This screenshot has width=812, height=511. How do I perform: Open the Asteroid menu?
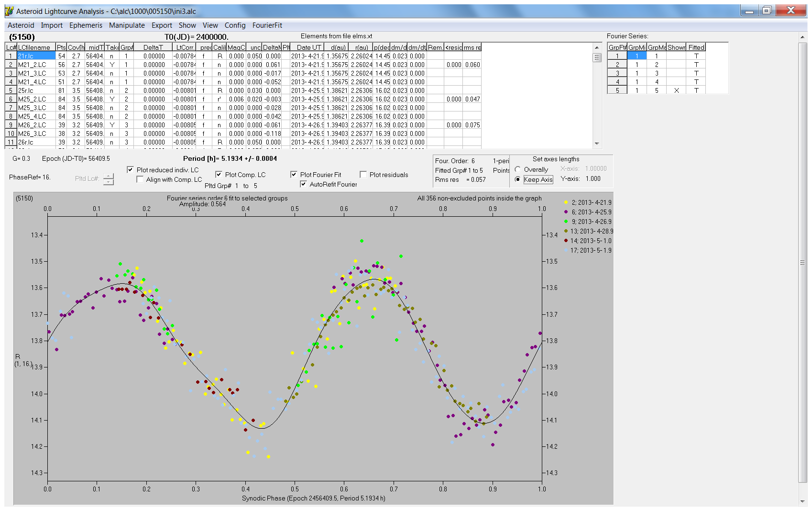click(21, 25)
